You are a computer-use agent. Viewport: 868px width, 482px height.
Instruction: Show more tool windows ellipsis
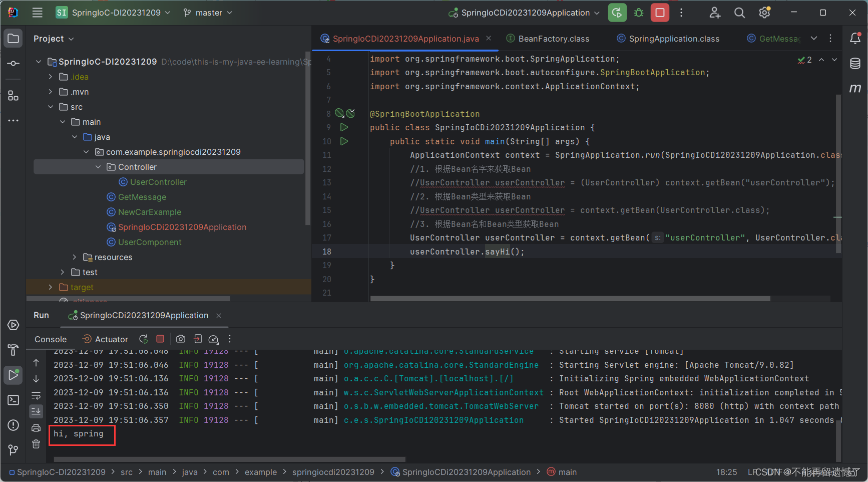(x=14, y=120)
